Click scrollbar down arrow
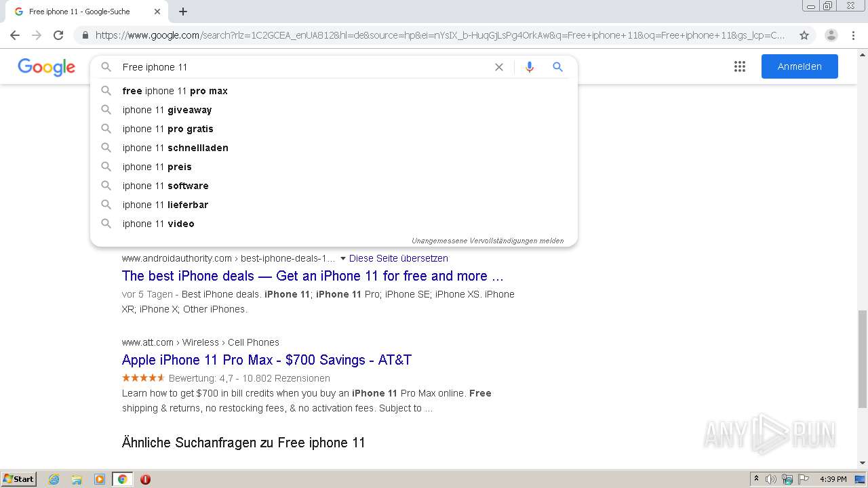Viewport: 868px width, 488px height. click(x=862, y=464)
